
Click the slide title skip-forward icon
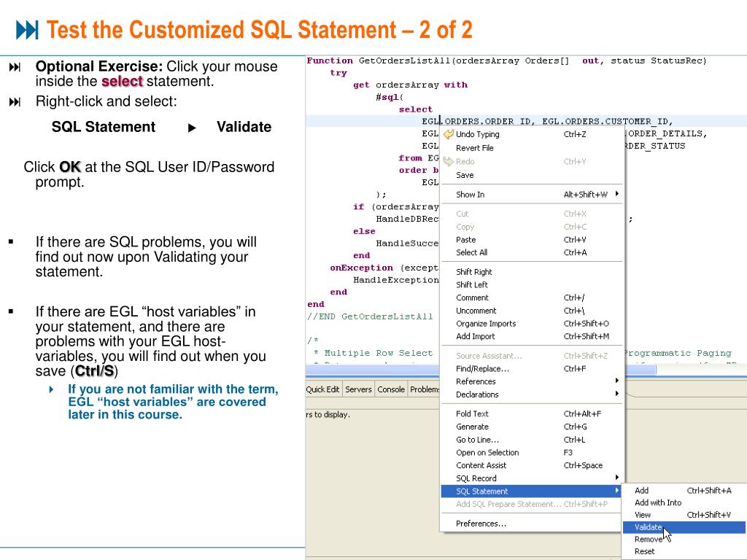27,30
